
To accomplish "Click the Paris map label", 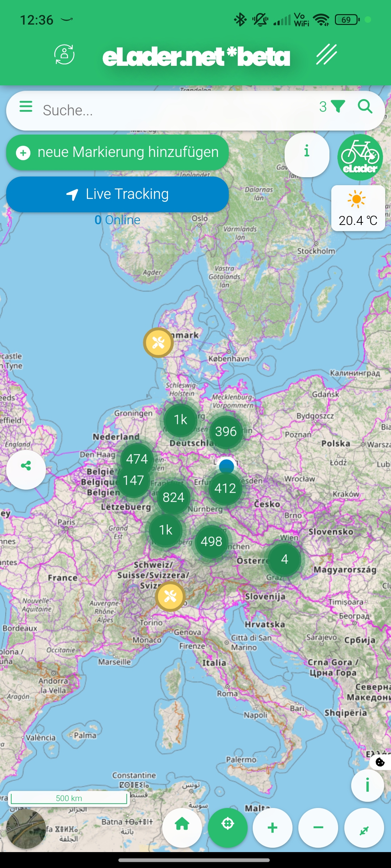I will (67, 522).
